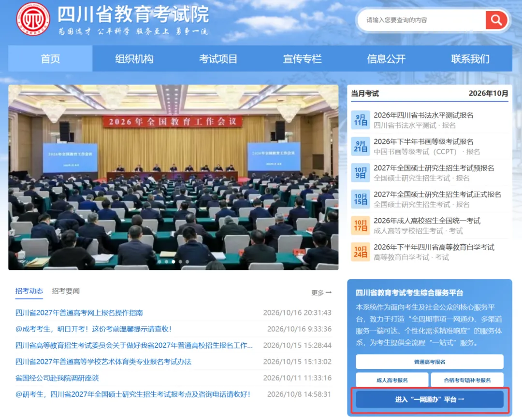Image resolution: width=522 pixels, height=420 pixels.
Task: Select the first carousel dot indicator
Action: (x=159, y=262)
